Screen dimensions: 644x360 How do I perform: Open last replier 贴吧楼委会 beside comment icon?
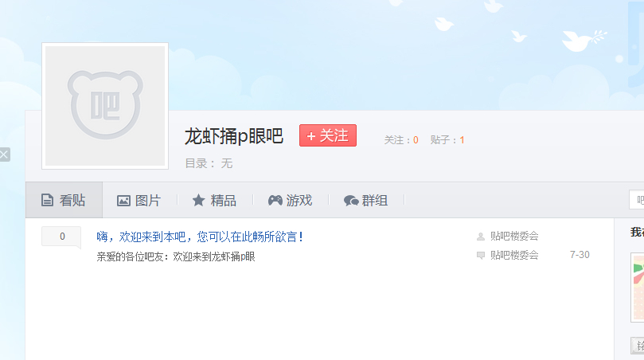coord(514,255)
